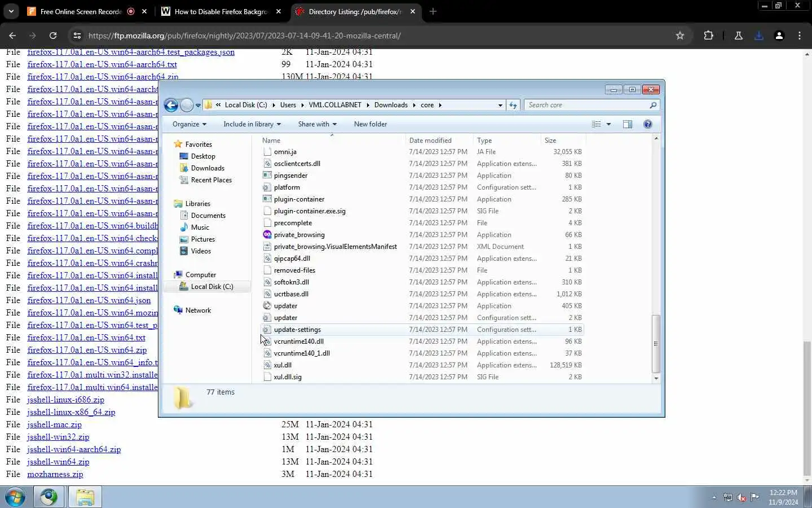Switch to How to Disable Firefox Background tab

220,11
